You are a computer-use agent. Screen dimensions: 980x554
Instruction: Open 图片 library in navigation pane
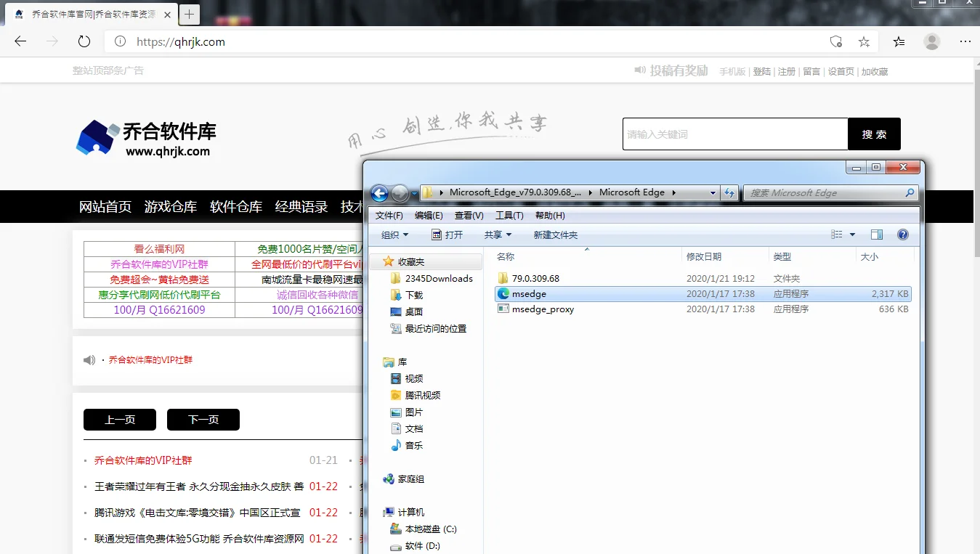pos(407,412)
